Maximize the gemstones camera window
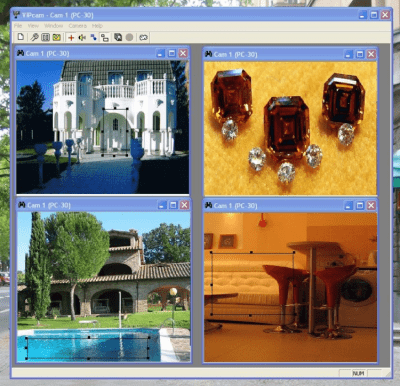The height and width of the screenshot is (386, 400). point(360,54)
